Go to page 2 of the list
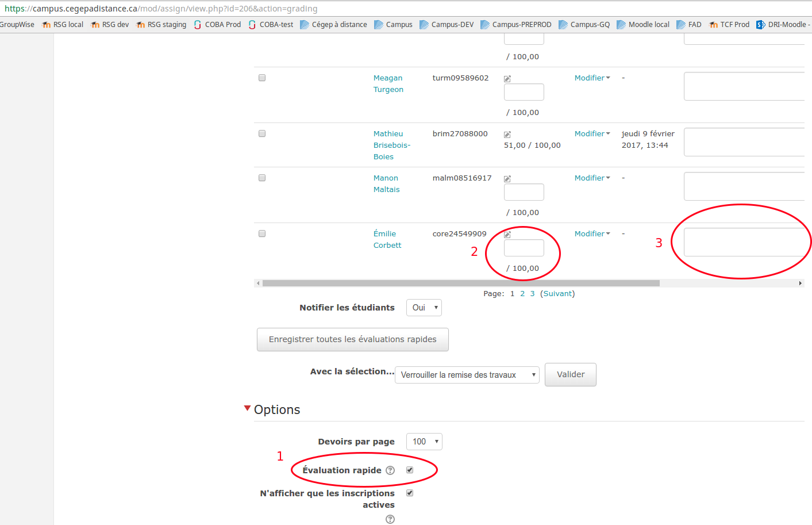The height and width of the screenshot is (525, 812). click(x=522, y=294)
